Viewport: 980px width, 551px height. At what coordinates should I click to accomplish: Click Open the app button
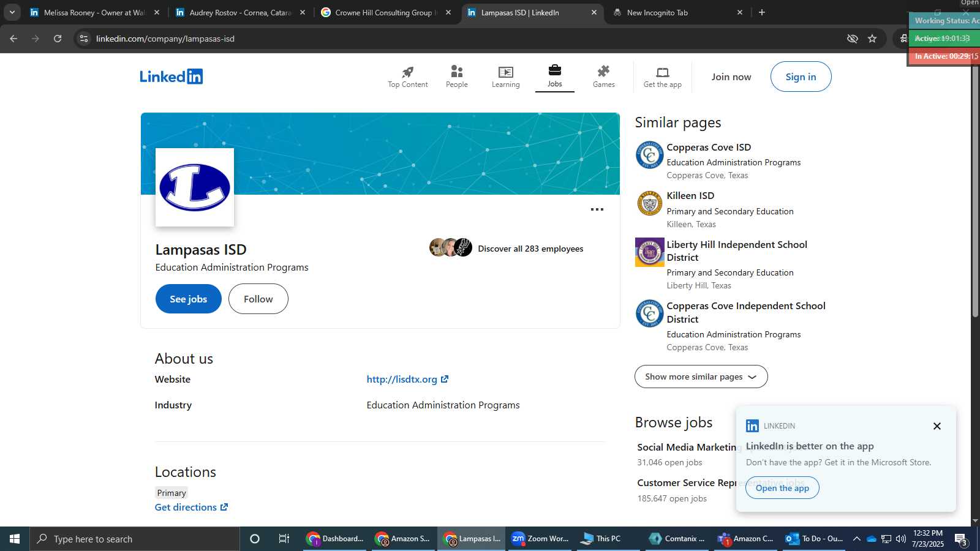point(782,488)
